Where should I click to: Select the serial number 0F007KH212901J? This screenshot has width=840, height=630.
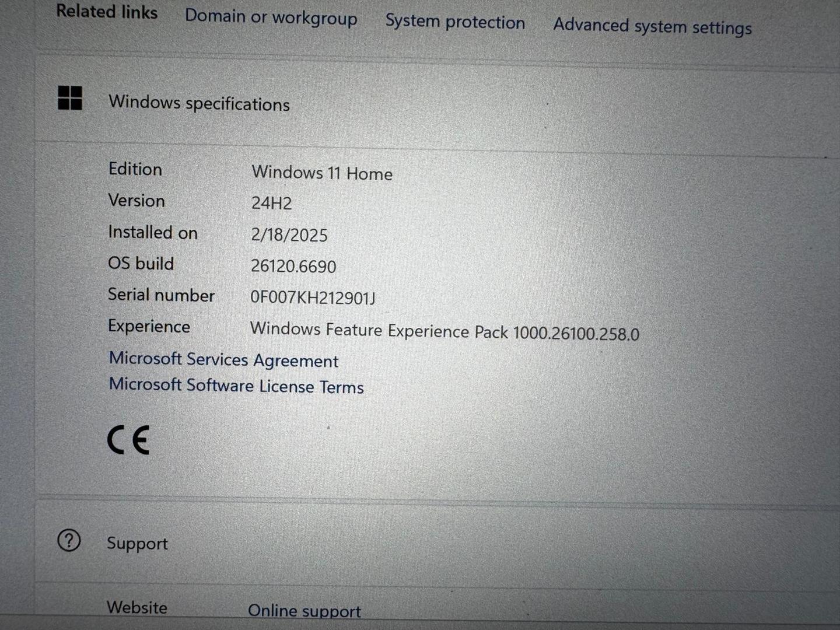(x=313, y=297)
